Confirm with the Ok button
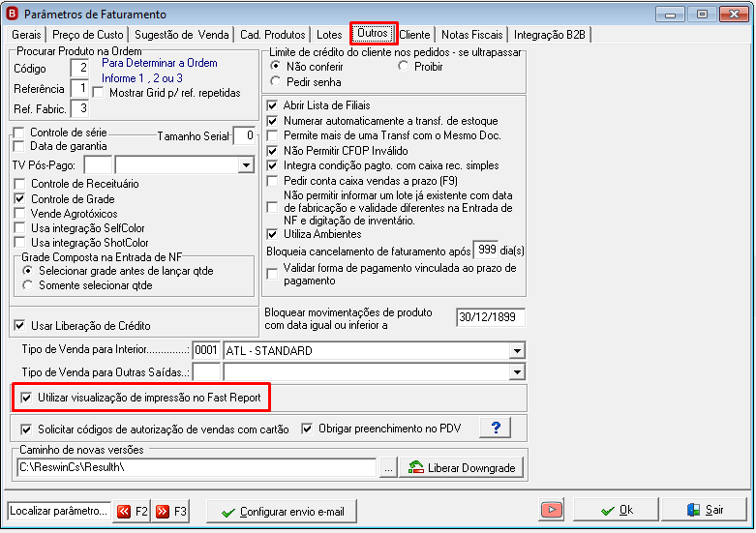The height and width of the screenshot is (533, 756). (x=617, y=510)
